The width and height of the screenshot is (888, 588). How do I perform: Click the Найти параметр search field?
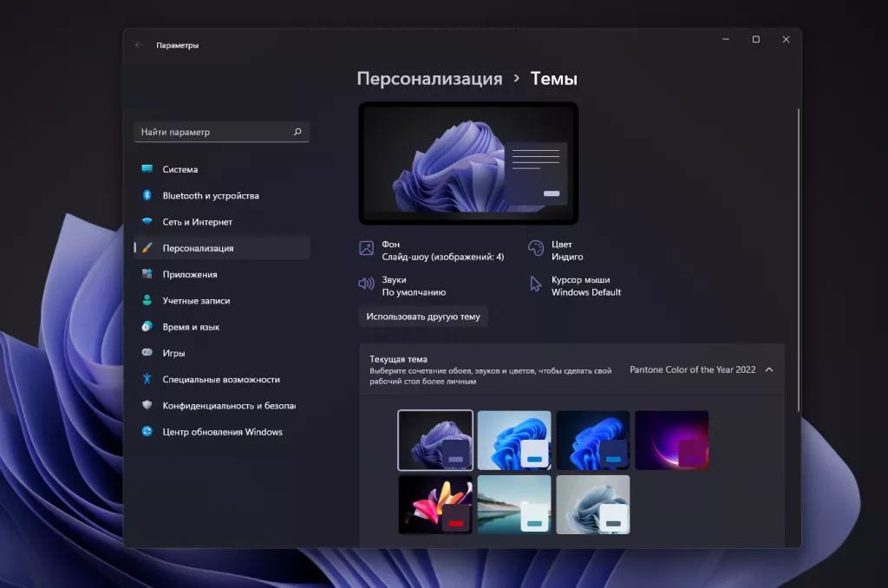pyautogui.click(x=212, y=132)
